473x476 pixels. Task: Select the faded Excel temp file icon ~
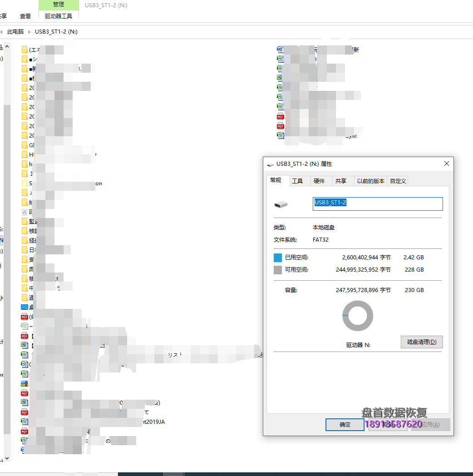click(25, 326)
